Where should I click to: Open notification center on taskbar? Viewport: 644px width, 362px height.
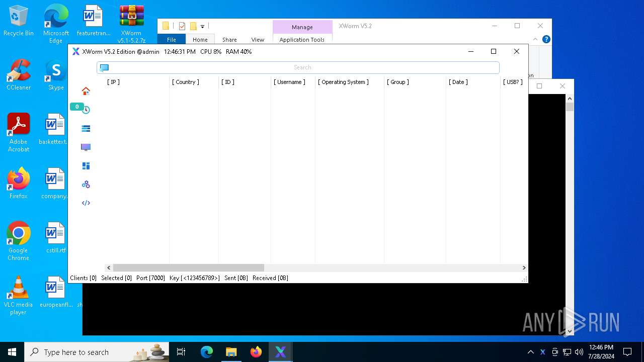pyautogui.click(x=627, y=352)
